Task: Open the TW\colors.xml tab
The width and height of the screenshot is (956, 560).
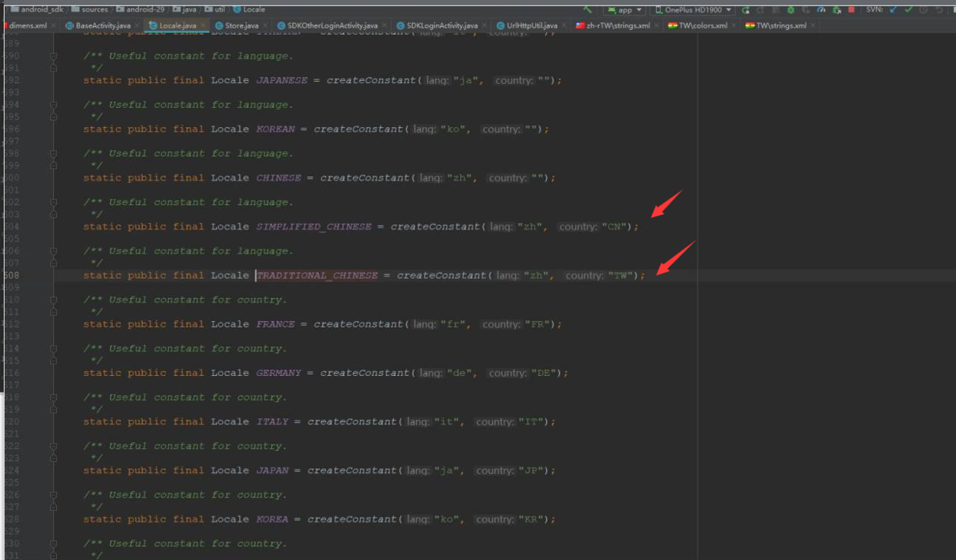Action: pyautogui.click(x=702, y=25)
